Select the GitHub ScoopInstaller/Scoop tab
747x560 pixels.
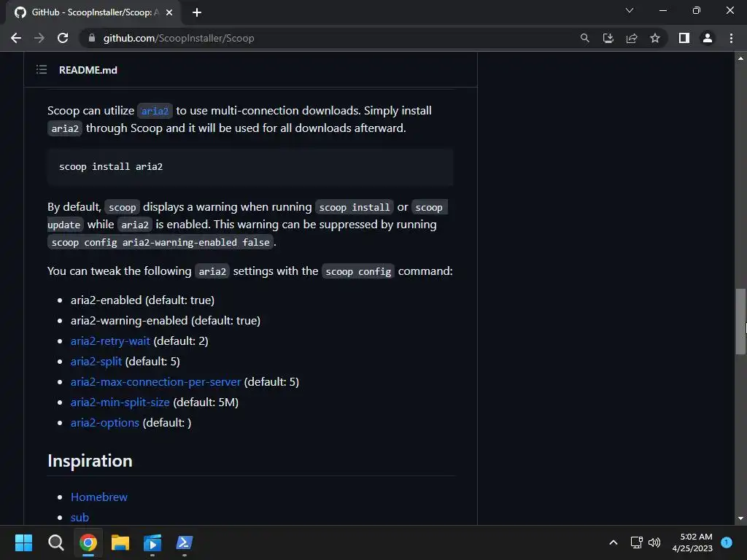tap(94, 12)
